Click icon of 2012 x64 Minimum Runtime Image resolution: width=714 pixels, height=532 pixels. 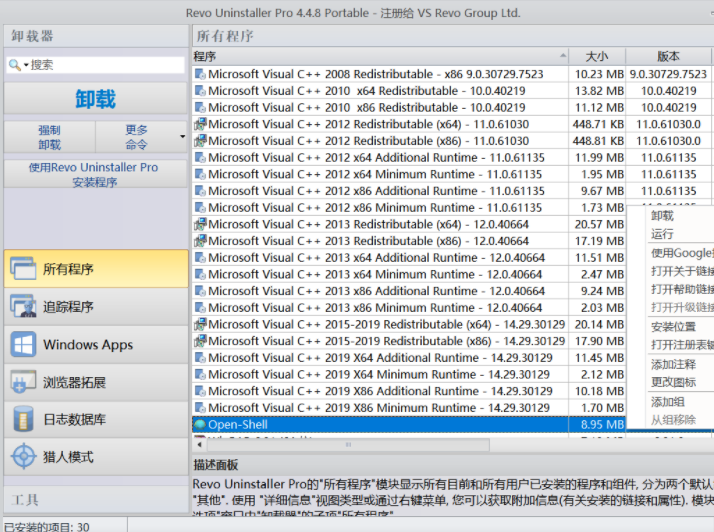coord(200,174)
